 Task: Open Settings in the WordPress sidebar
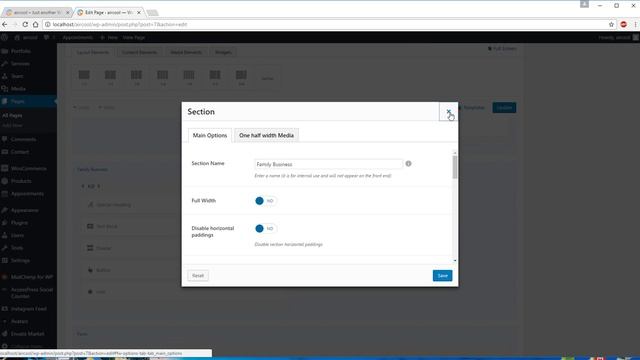click(20, 260)
